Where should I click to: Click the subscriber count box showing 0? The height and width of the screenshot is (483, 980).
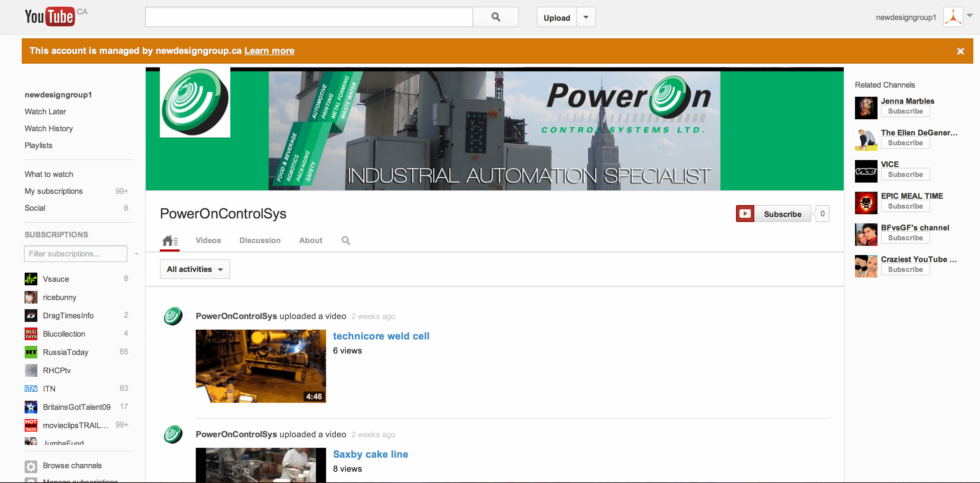822,214
